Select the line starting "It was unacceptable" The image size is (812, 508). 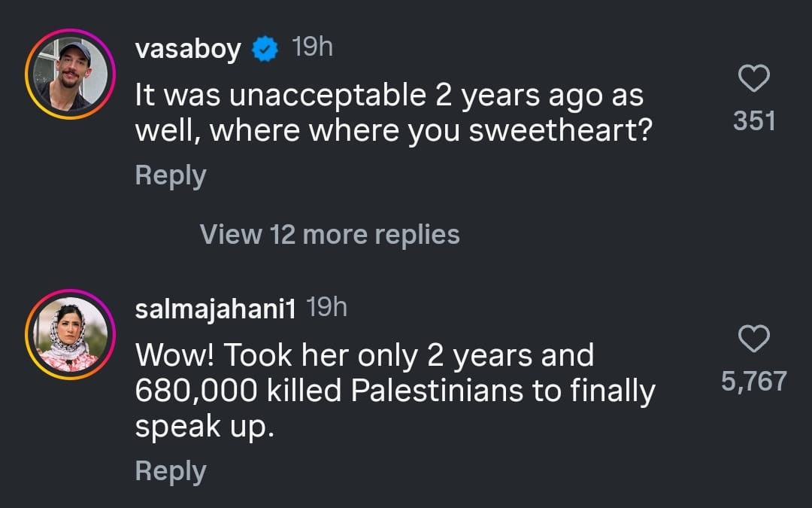tap(388, 96)
